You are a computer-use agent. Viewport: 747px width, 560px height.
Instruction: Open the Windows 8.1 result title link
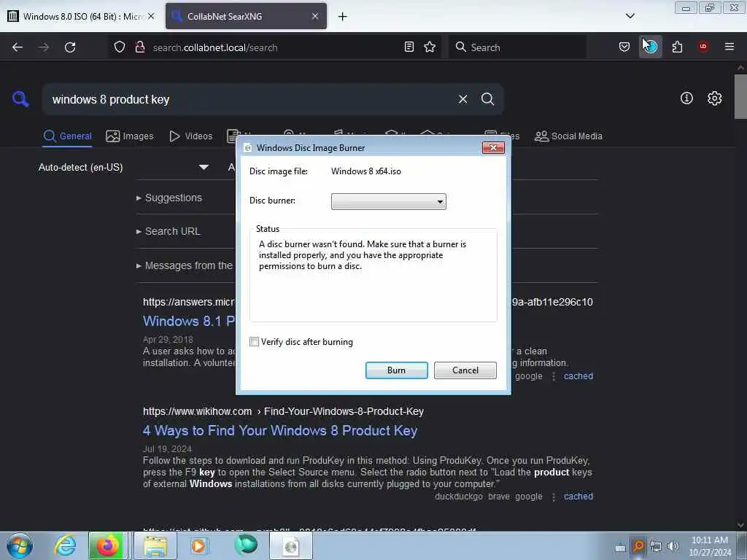pos(189,321)
